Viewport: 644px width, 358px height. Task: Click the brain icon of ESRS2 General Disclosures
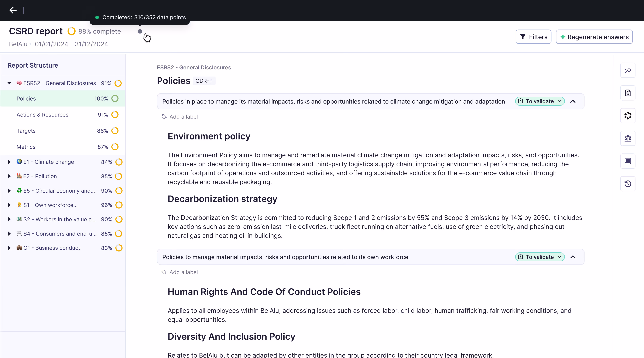click(x=19, y=83)
